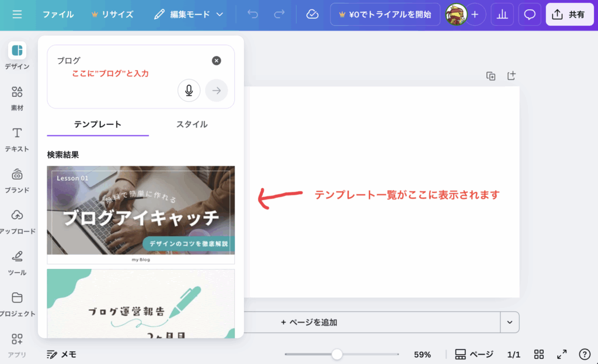The image size is (598, 364).
Task: Open the comments speech bubble icon
Action: coord(530,15)
